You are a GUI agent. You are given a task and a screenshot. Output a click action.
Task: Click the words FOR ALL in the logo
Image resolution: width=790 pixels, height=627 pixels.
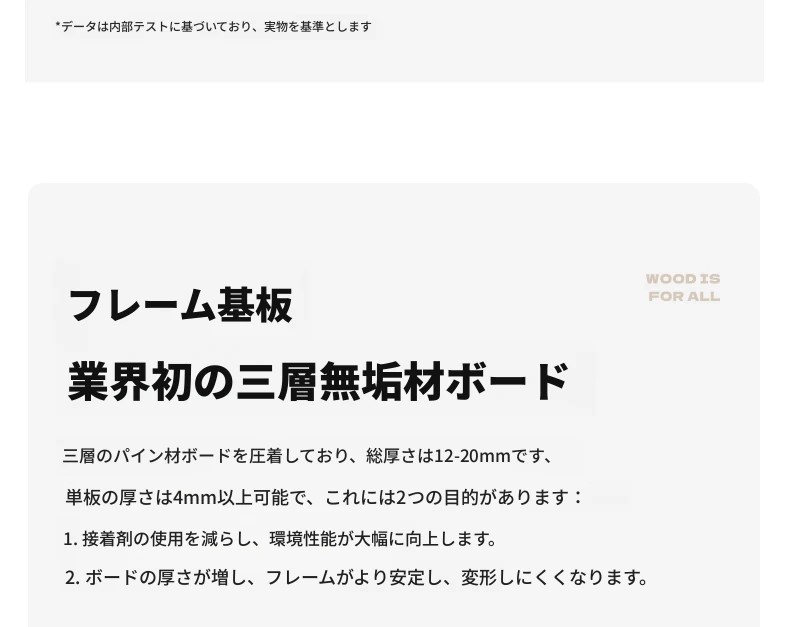click(684, 296)
